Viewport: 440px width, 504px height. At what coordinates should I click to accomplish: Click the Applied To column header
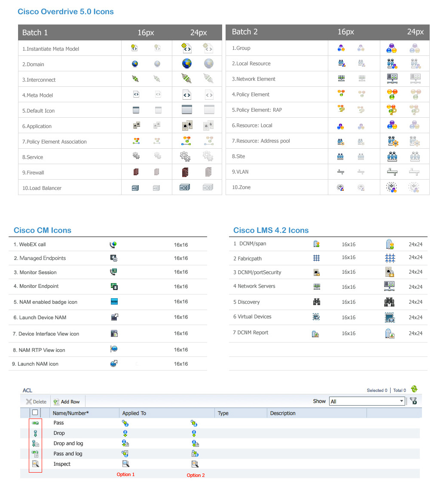tap(134, 413)
